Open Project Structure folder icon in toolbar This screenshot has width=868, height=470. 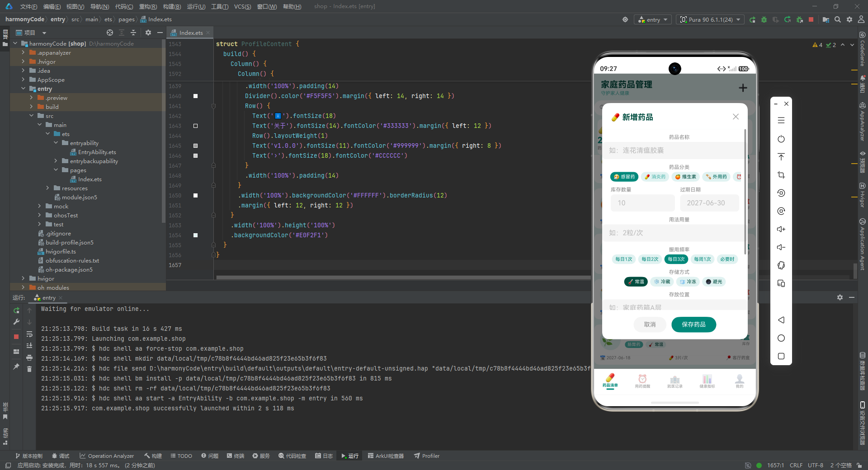[x=826, y=19]
